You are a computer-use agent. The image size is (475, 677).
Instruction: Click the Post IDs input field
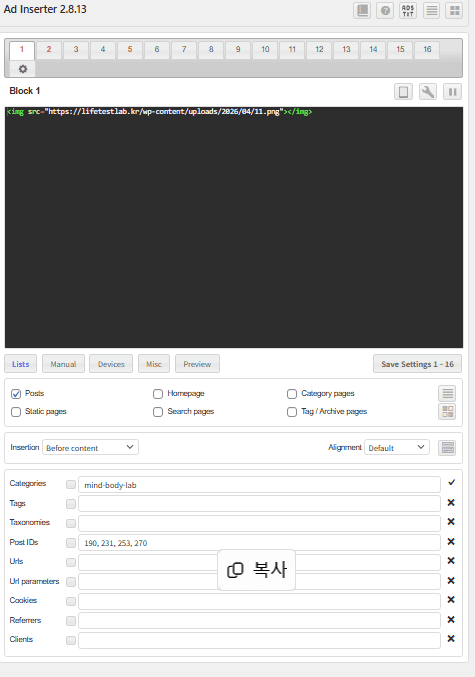pyautogui.click(x=259, y=543)
